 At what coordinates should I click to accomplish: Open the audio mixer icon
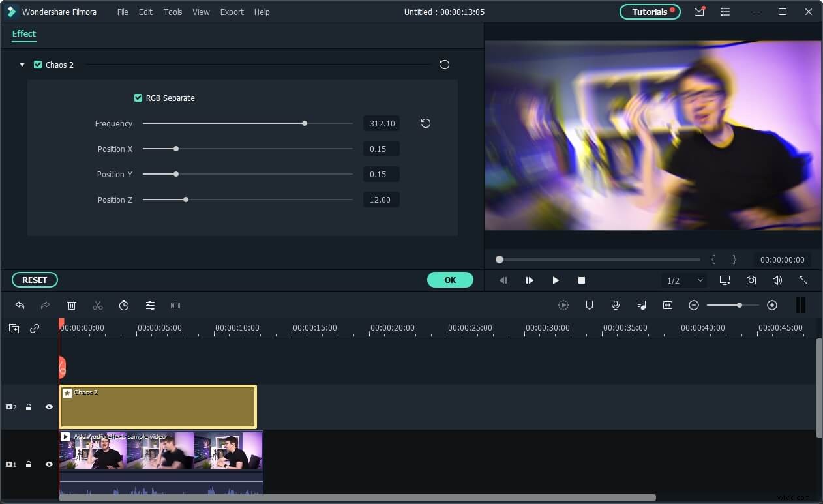click(x=641, y=304)
